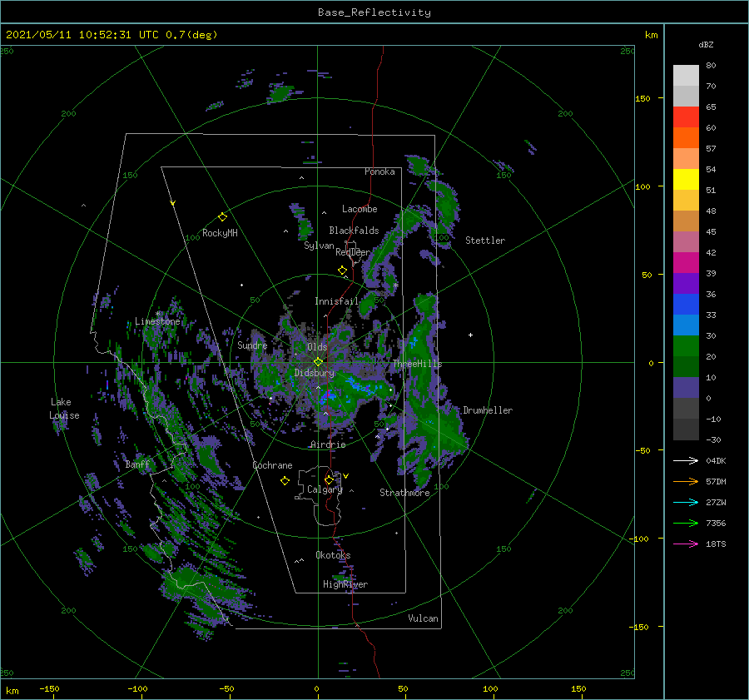749x700 pixels.
Task: Click the RockyMH label
Action: (x=220, y=233)
